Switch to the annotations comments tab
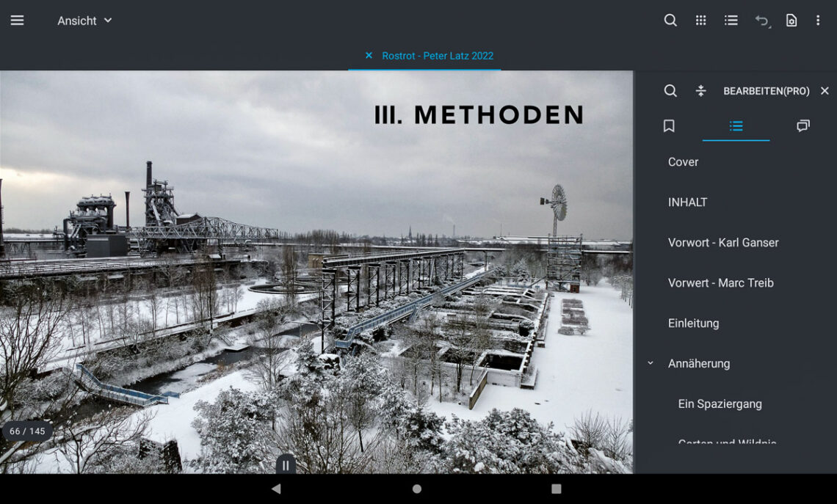837x504 pixels. pos(802,126)
